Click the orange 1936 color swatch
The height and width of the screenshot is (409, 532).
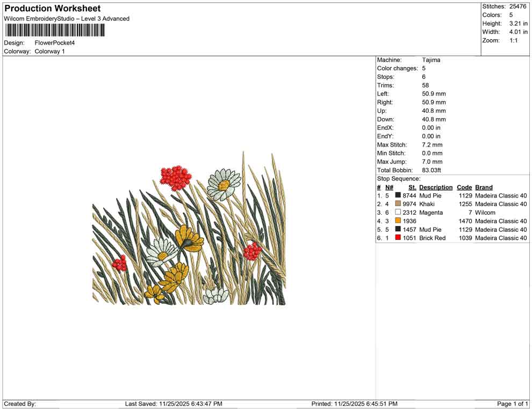click(x=398, y=221)
